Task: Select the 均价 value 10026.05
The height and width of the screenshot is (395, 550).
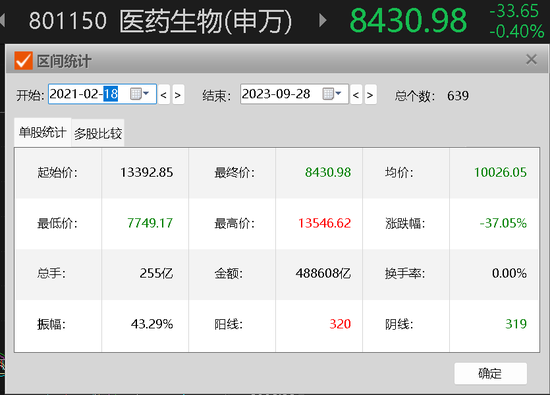Action: 500,172
